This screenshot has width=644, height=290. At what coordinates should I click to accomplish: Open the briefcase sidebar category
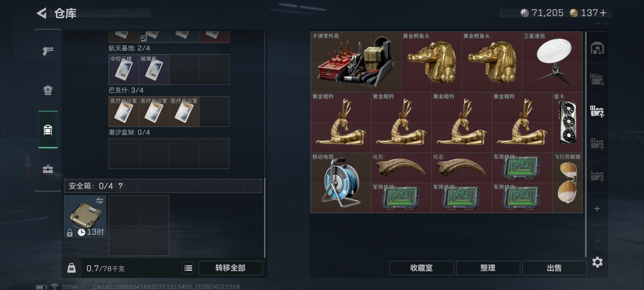(48, 169)
